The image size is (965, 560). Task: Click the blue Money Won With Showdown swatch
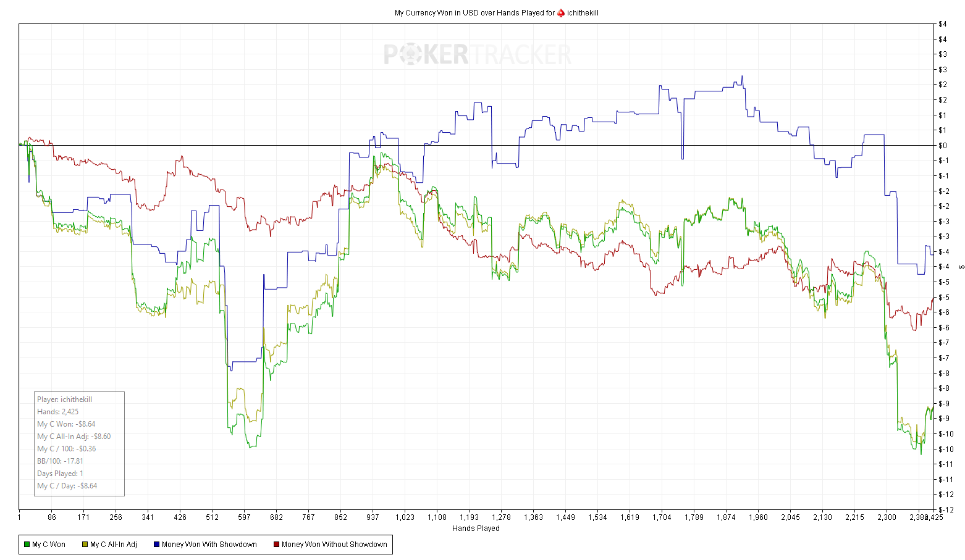156,545
